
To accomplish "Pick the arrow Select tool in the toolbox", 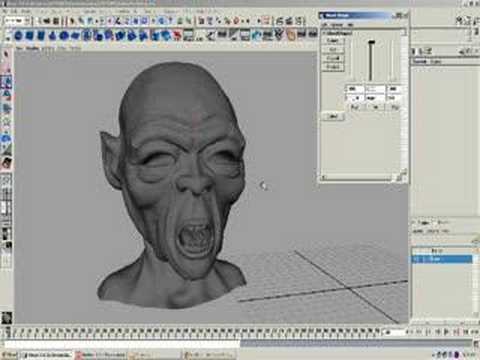I will [x=6, y=55].
